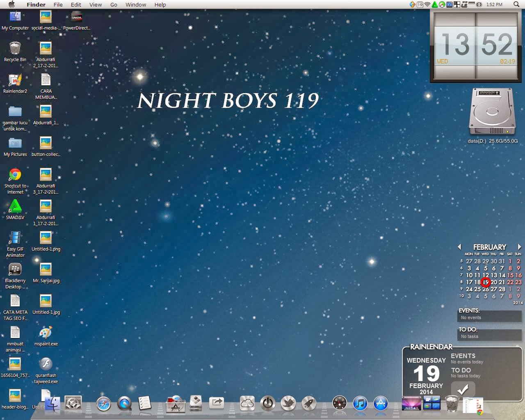This screenshot has height=420, width=525.
Task: Open QuickTime Player in the dock
Action: tap(124, 404)
